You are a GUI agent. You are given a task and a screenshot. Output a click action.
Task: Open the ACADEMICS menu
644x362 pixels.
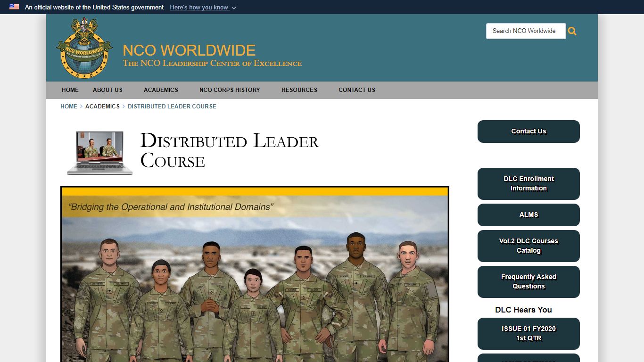click(x=161, y=90)
